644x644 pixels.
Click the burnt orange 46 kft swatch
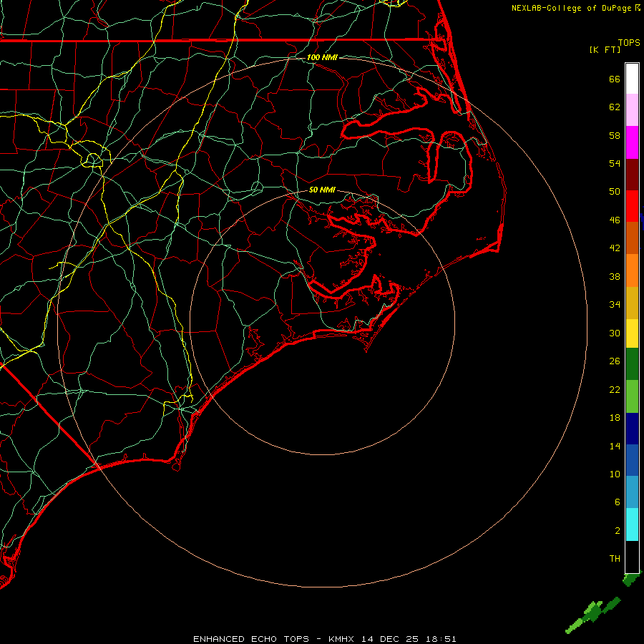[x=632, y=238]
